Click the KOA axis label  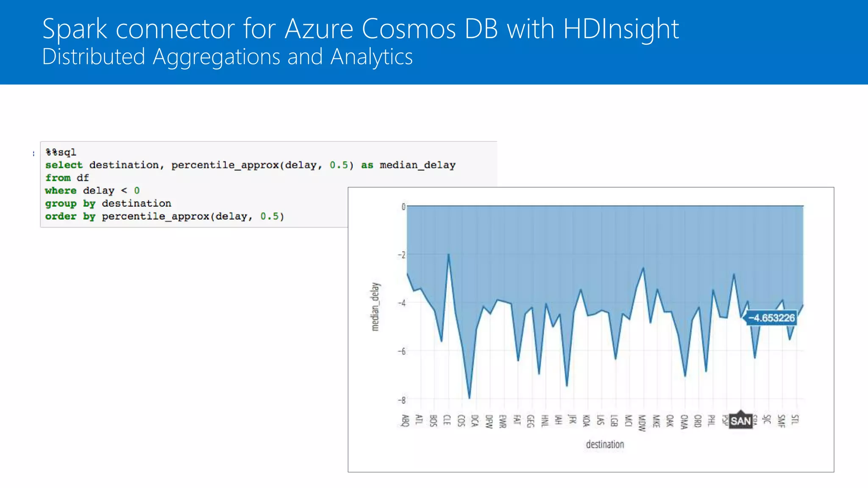pos(586,421)
